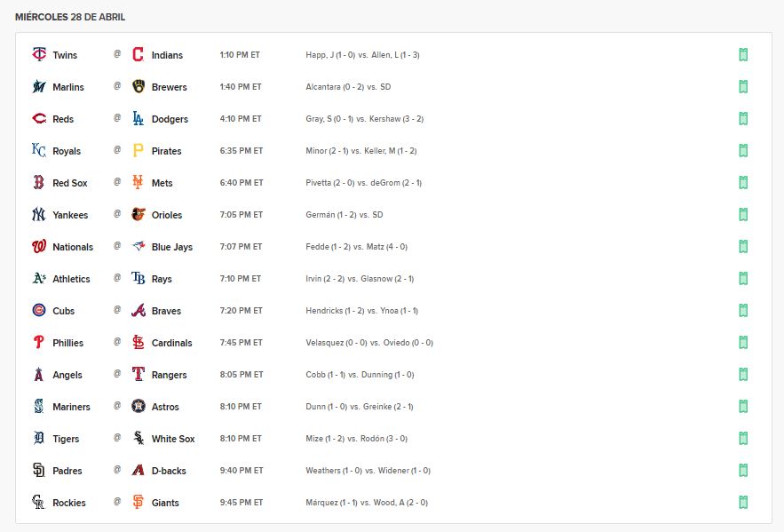This screenshot has height=532, width=784.
Task: Click the Dodgers LA logo
Action: (138, 118)
